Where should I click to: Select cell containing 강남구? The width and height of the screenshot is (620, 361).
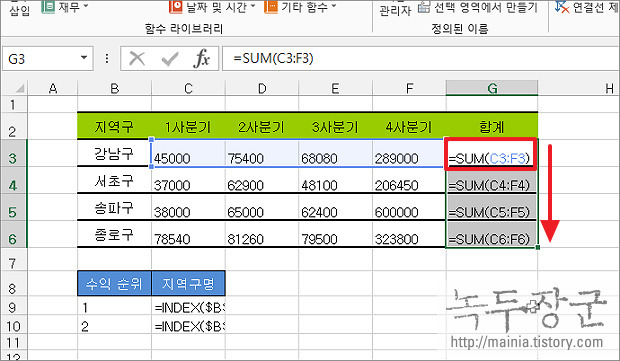coord(114,153)
